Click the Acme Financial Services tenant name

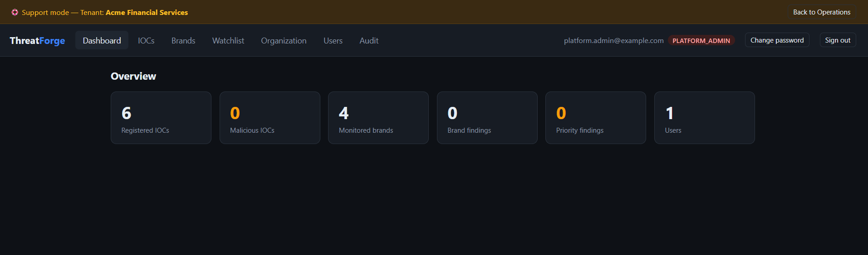pyautogui.click(x=147, y=12)
